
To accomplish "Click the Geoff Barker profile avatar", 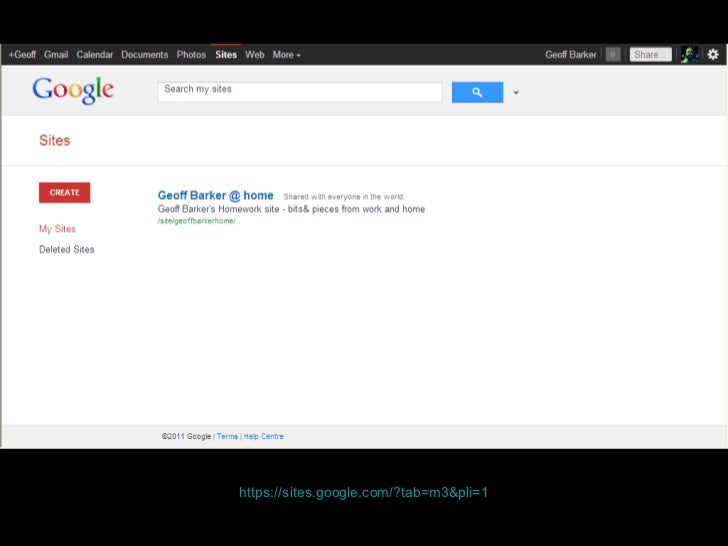I will point(689,55).
